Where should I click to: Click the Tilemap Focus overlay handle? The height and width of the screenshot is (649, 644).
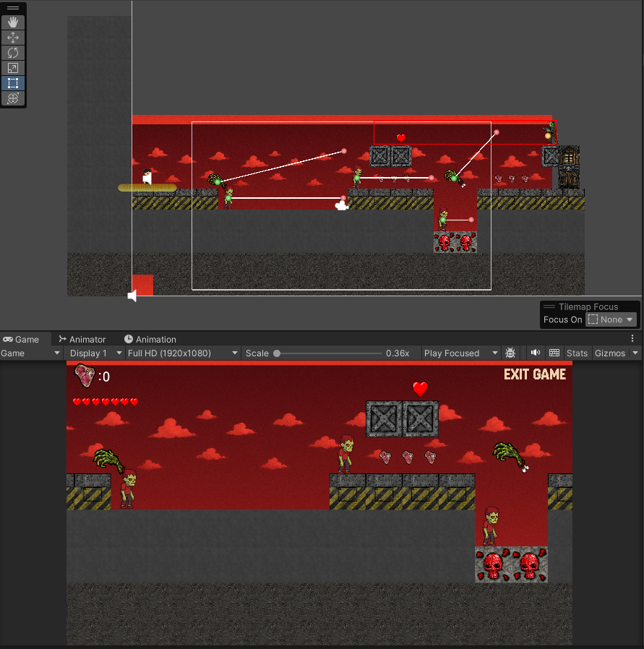coord(549,306)
